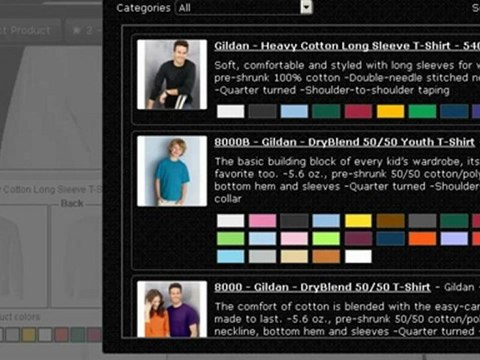Pick white swatch ending Youth T-Shirt third row
This screenshot has height=360, width=480.
(358, 257)
